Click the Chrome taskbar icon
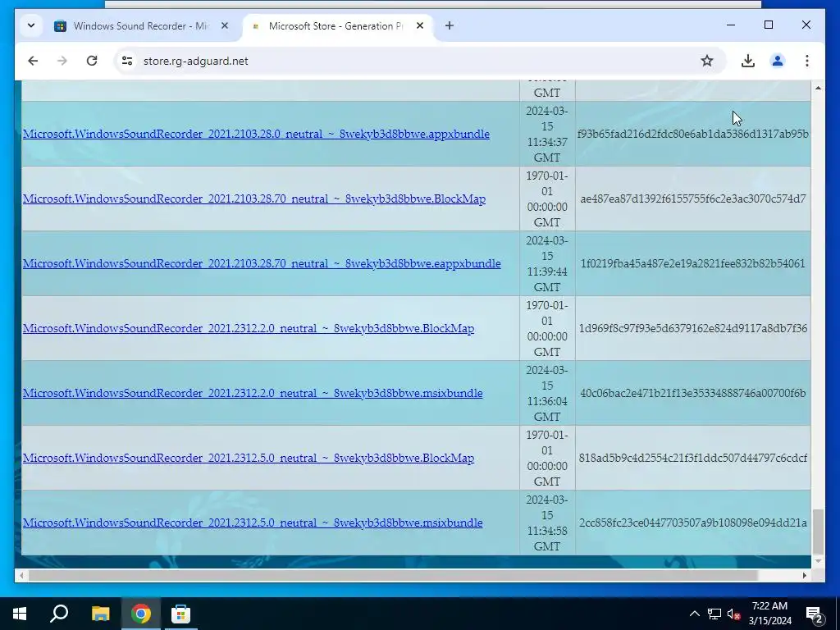Screen dimensions: 840x630 tap(141, 614)
